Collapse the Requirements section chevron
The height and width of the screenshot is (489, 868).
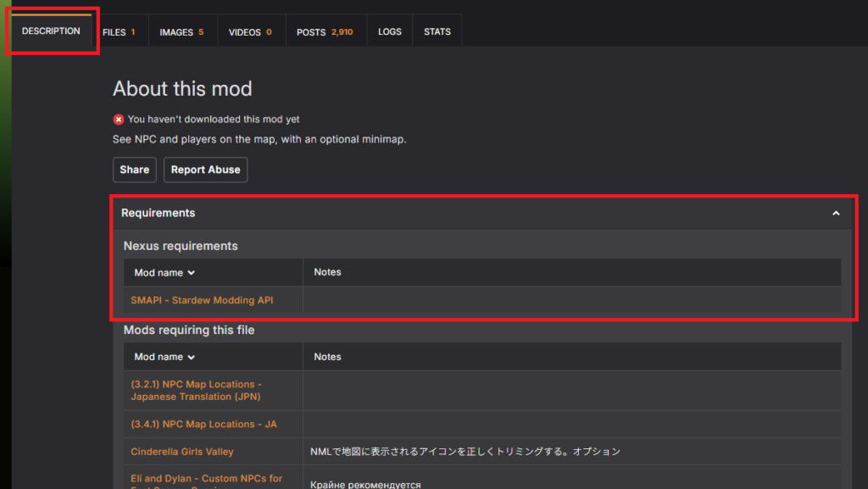click(x=836, y=214)
